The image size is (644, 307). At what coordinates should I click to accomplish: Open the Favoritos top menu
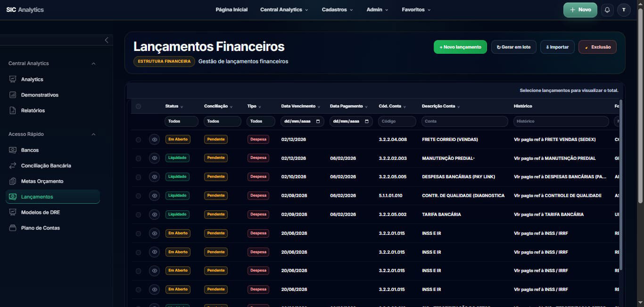416,10
